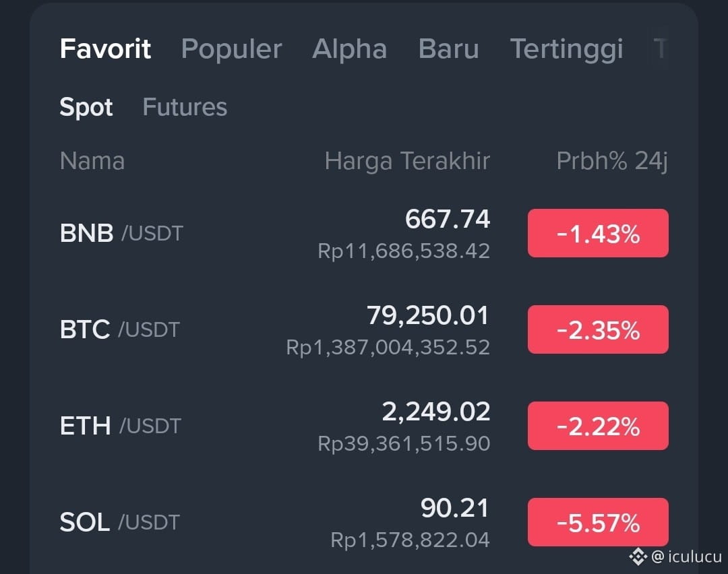This screenshot has width=728, height=574.
Task: Select the Spot market sub-tab
Action: point(86,107)
